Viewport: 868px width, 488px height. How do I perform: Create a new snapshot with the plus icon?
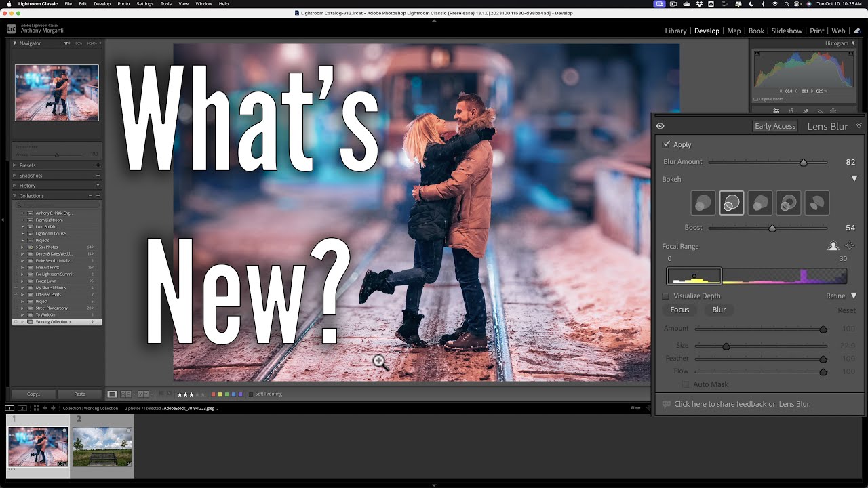(x=98, y=176)
